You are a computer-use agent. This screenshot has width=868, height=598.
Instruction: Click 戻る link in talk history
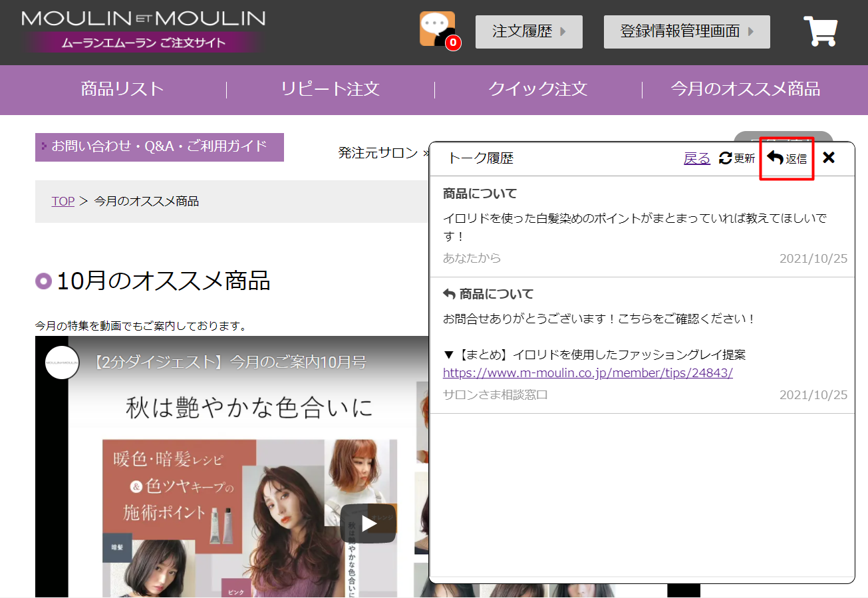coord(696,158)
